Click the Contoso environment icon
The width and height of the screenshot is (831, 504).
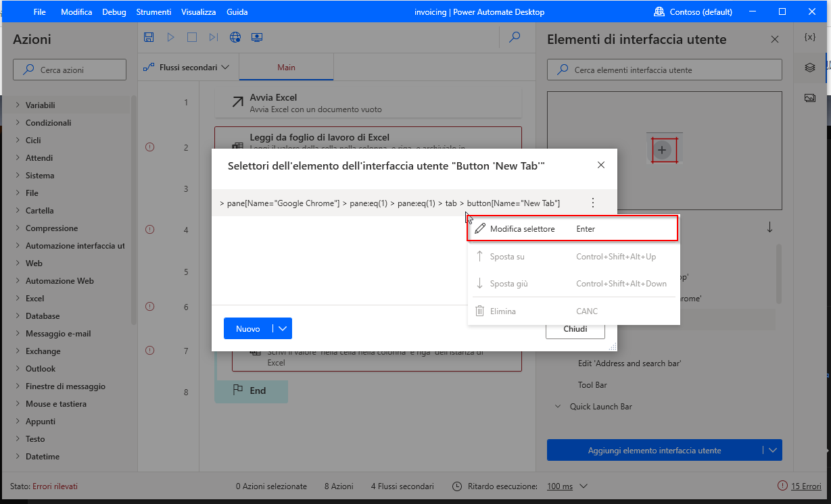(x=659, y=11)
